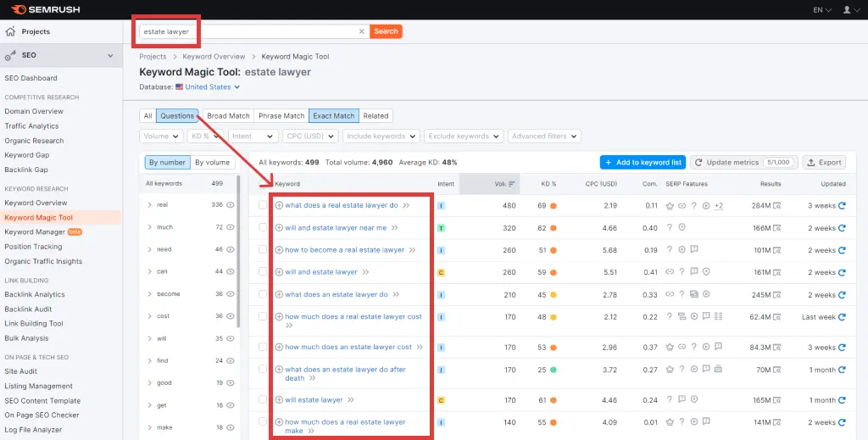
Task: Click the SEO section key icon
Action: (10, 55)
